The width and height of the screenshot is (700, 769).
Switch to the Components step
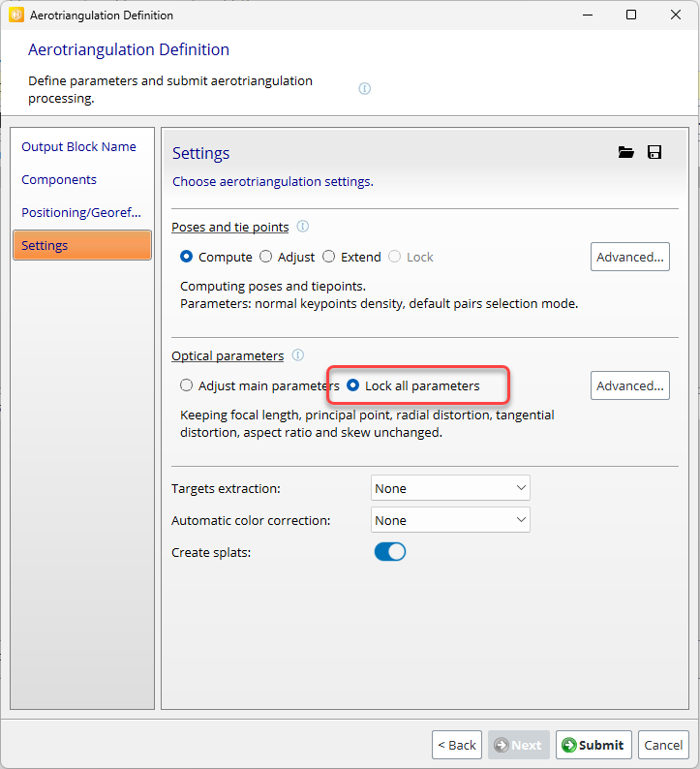point(59,180)
